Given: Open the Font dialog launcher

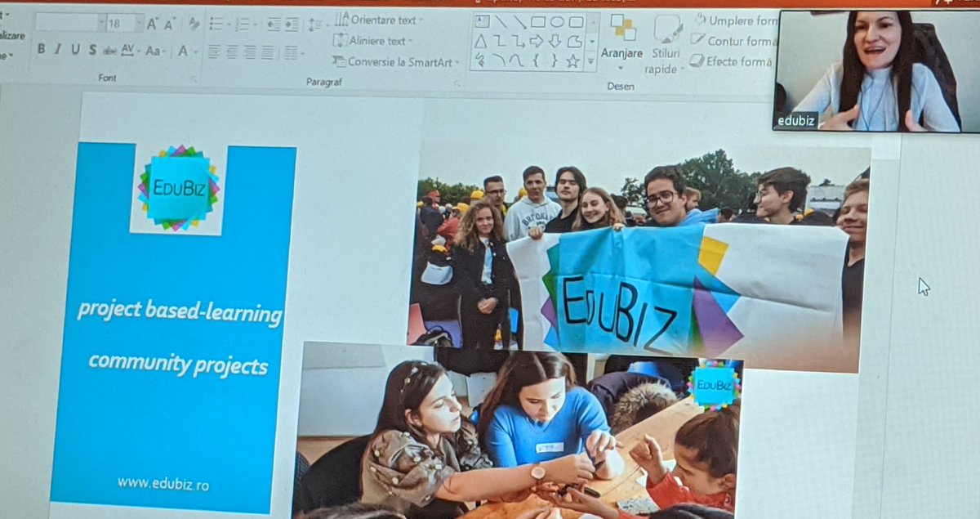Looking at the screenshot, I should pos(194,80).
